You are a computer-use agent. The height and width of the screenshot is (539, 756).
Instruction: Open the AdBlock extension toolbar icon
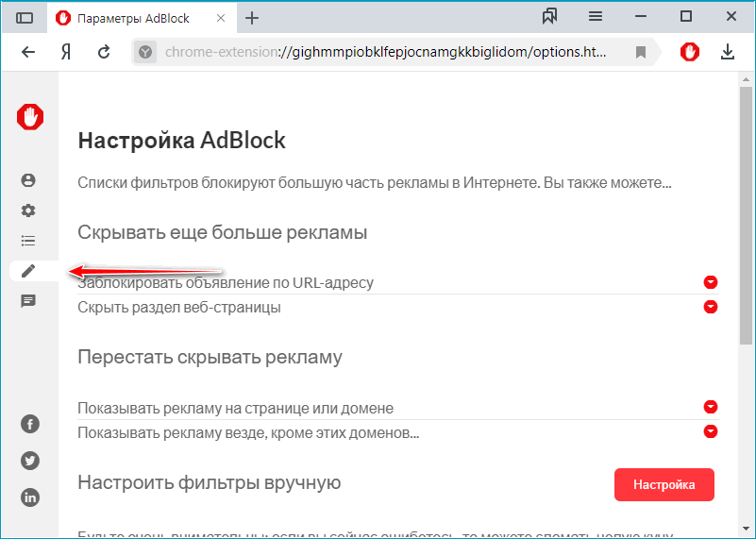[690, 52]
